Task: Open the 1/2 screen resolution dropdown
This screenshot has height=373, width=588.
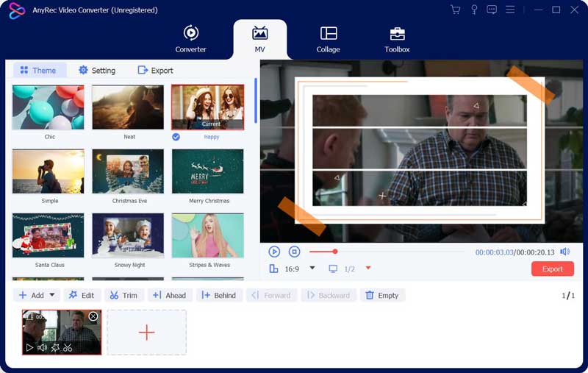Action: 368,269
